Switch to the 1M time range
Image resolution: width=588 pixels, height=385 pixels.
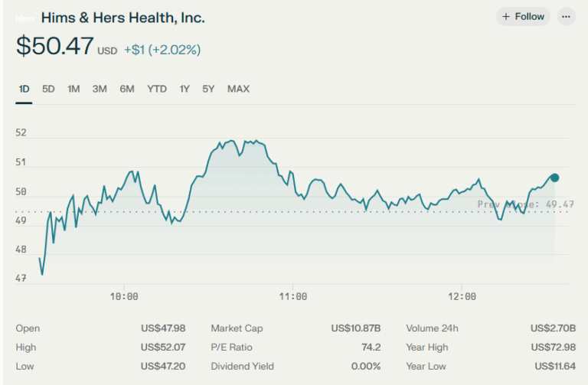pos(73,89)
